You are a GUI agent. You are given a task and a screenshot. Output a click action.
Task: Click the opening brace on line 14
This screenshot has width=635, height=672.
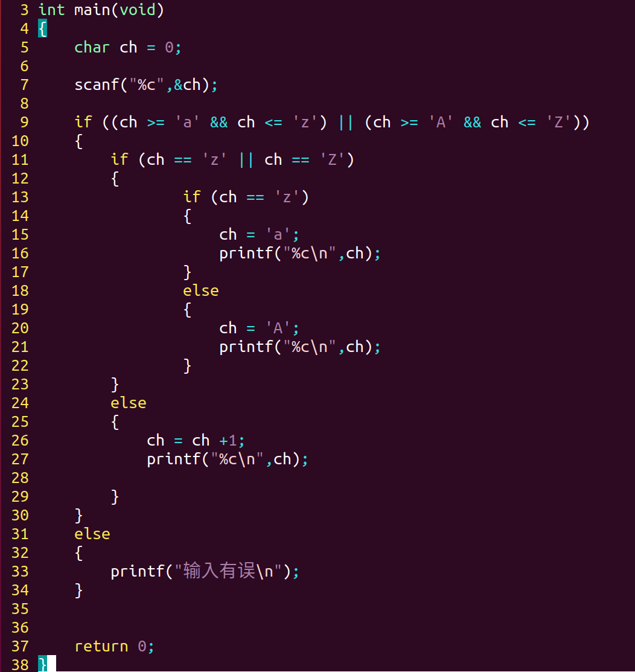[x=187, y=216]
